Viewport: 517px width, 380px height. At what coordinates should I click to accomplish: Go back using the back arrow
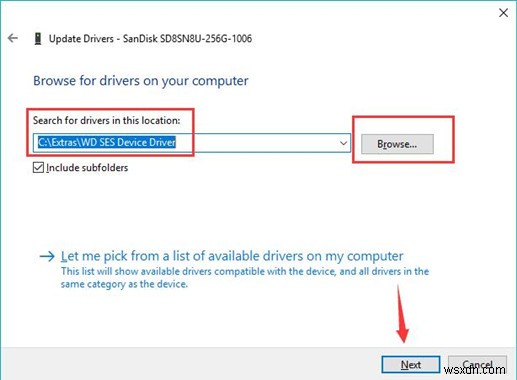click(13, 38)
